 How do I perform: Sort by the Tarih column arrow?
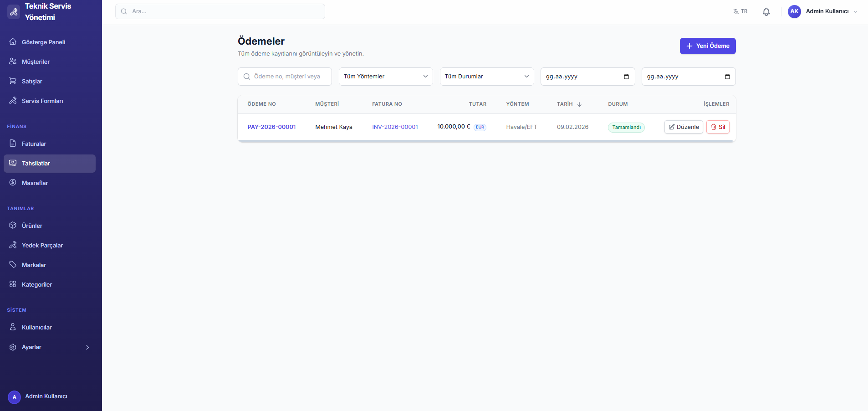coord(579,104)
